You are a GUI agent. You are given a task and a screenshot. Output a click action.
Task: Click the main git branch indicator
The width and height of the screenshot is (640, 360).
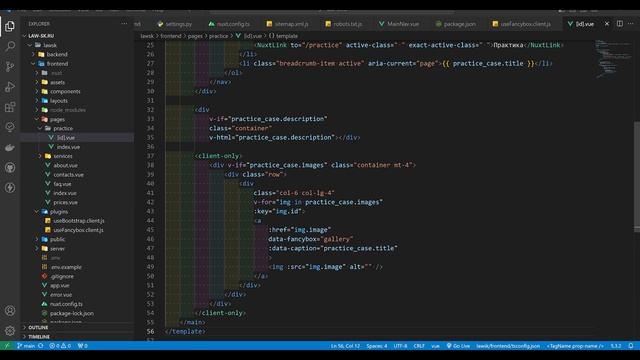pos(26,346)
